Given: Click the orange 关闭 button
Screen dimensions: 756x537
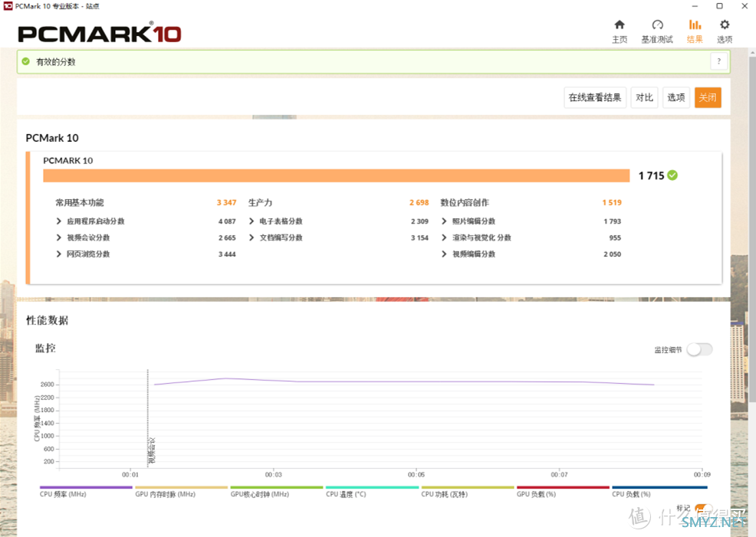Looking at the screenshot, I should [708, 98].
